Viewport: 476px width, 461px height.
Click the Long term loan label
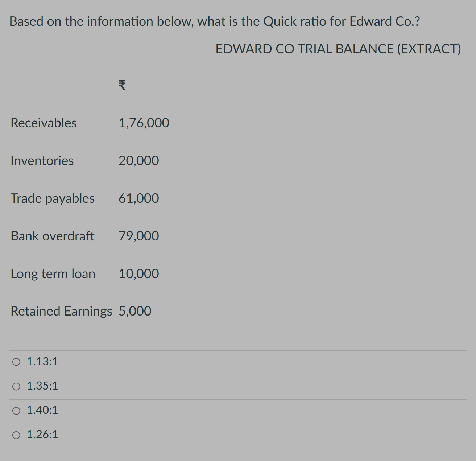tap(53, 274)
